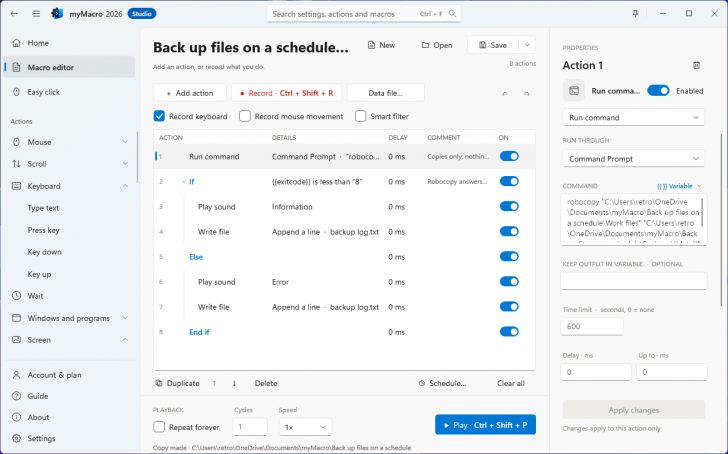
Task: Toggle the Enabled switch in Properties
Action: 658,91
